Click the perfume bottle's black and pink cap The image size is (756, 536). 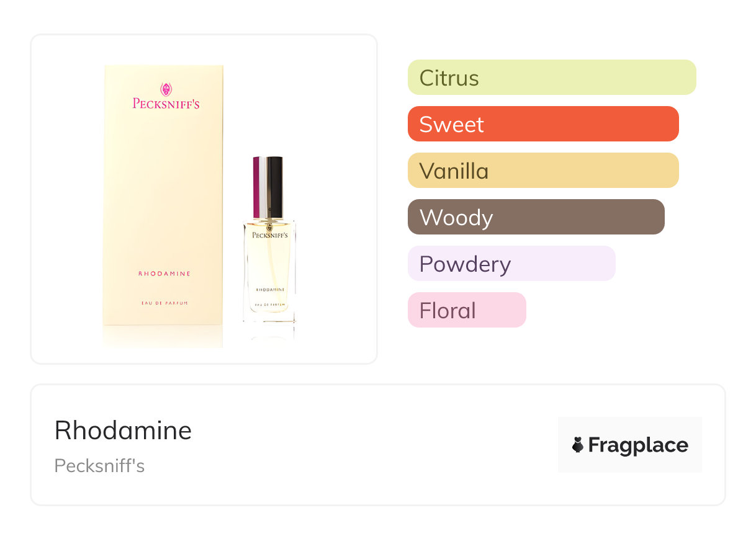(268, 186)
